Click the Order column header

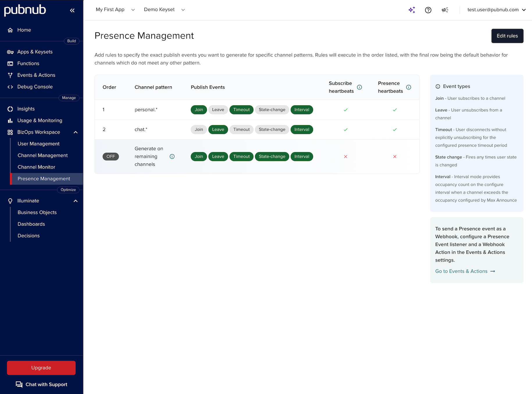coord(109,87)
